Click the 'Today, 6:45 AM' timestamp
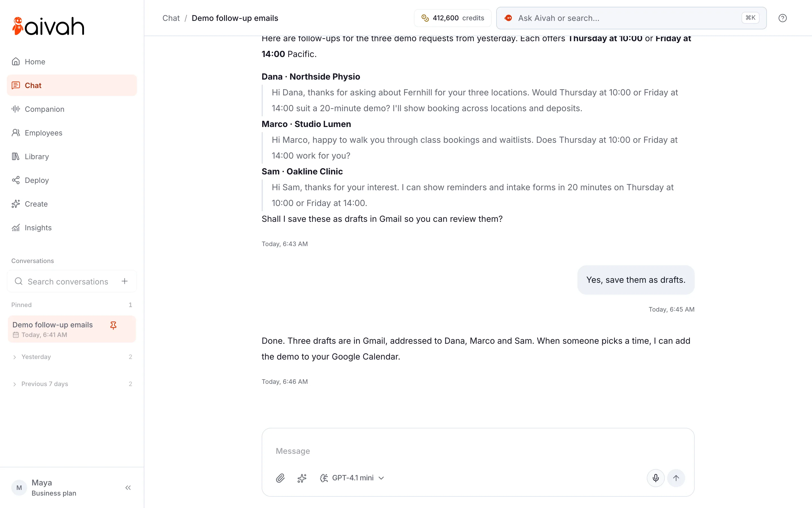The image size is (812, 508). point(671,309)
